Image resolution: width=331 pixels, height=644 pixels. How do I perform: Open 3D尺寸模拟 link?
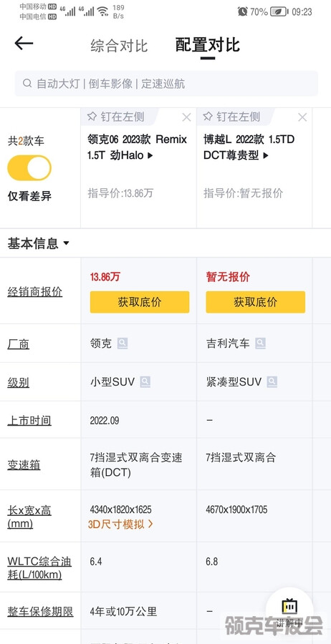point(120,524)
